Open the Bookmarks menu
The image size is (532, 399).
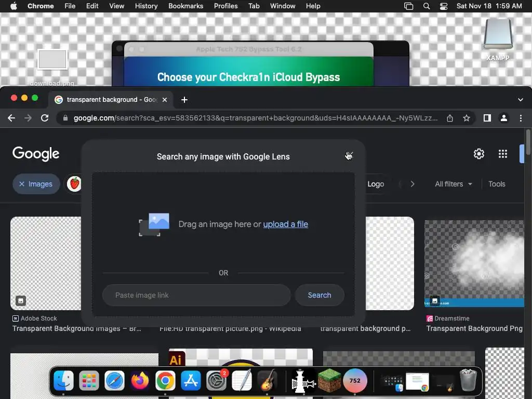click(x=185, y=6)
